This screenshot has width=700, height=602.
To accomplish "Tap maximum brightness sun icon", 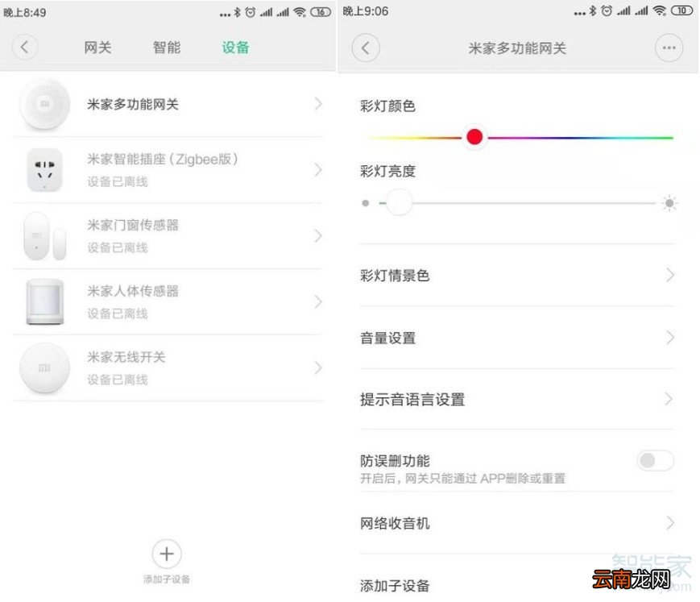I will 669,203.
